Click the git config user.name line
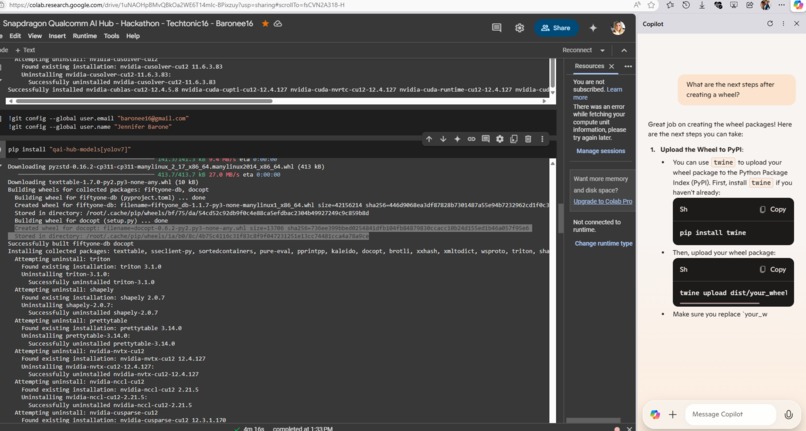 90,127
